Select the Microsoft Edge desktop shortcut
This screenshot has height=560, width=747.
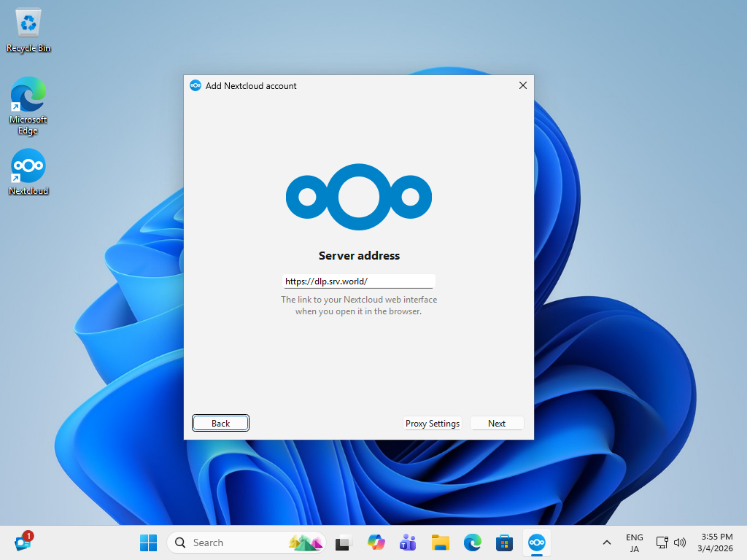(x=28, y=106)
